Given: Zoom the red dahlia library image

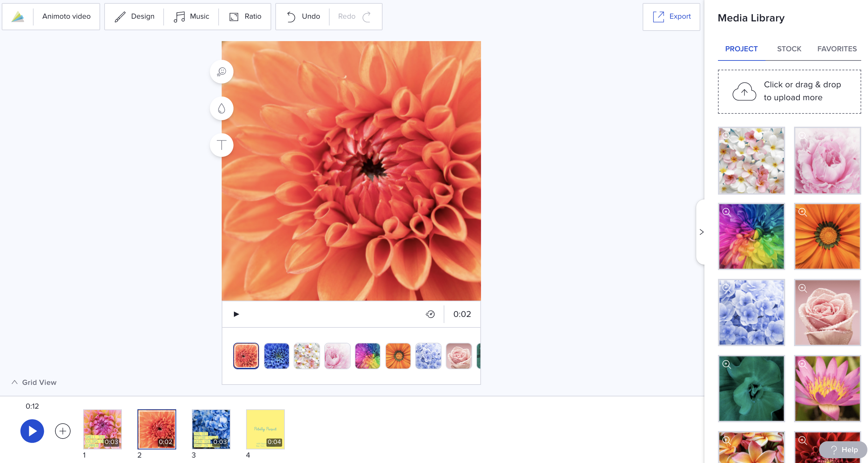Looking at the screenshot, I should (x=802, y=441).
